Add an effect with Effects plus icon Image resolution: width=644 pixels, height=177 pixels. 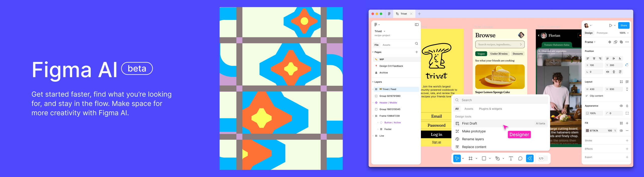(627, 149)
